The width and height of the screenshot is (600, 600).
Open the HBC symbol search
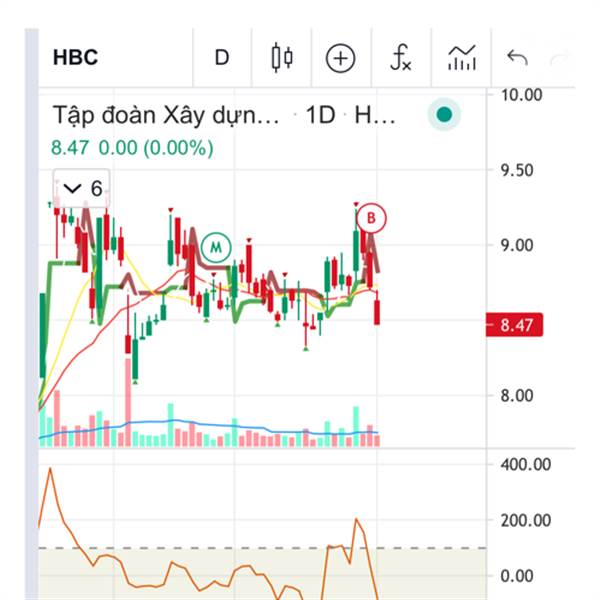coord(75,57)
